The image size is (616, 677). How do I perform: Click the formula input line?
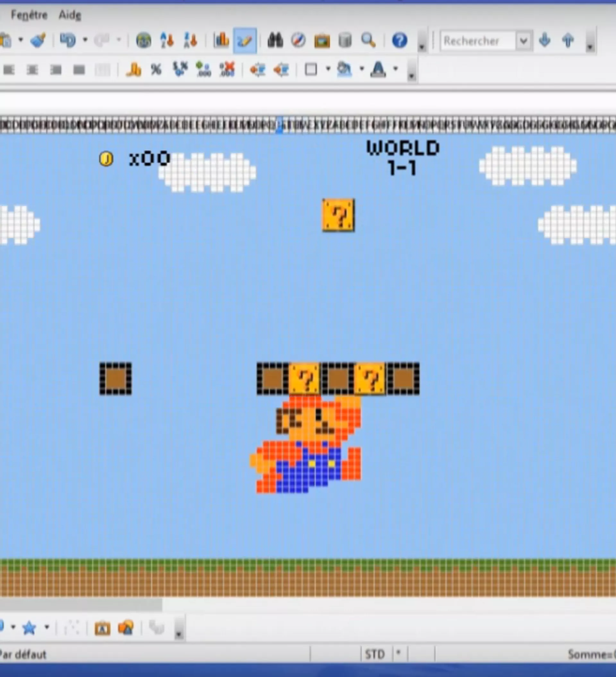pyautogui.click(x=308, y=101)
